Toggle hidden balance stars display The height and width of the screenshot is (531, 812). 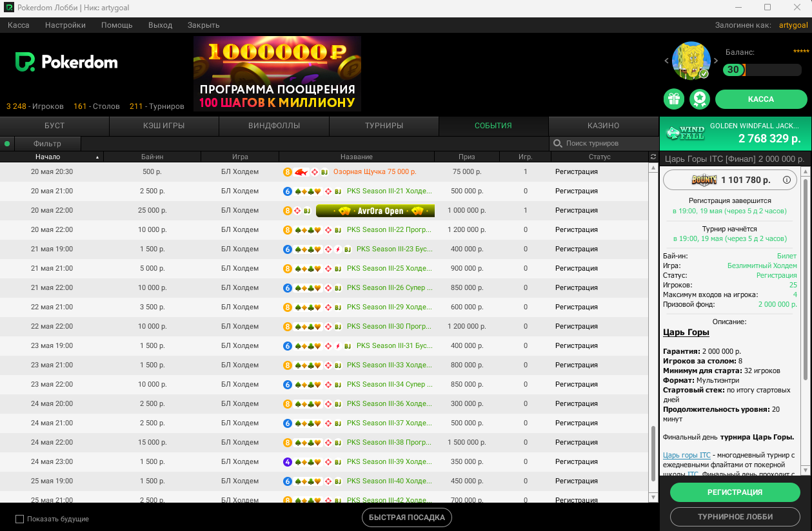(800, 52)
